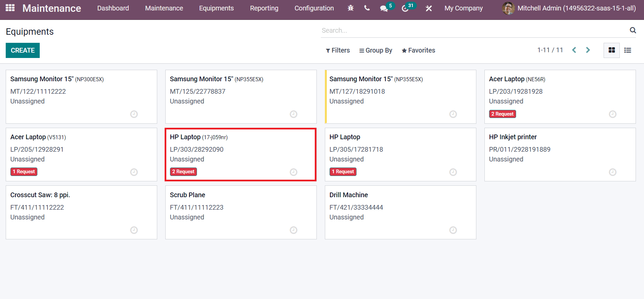Click serial LP/203/19281928
Viewport: 644px width, 299px height.
516,91
